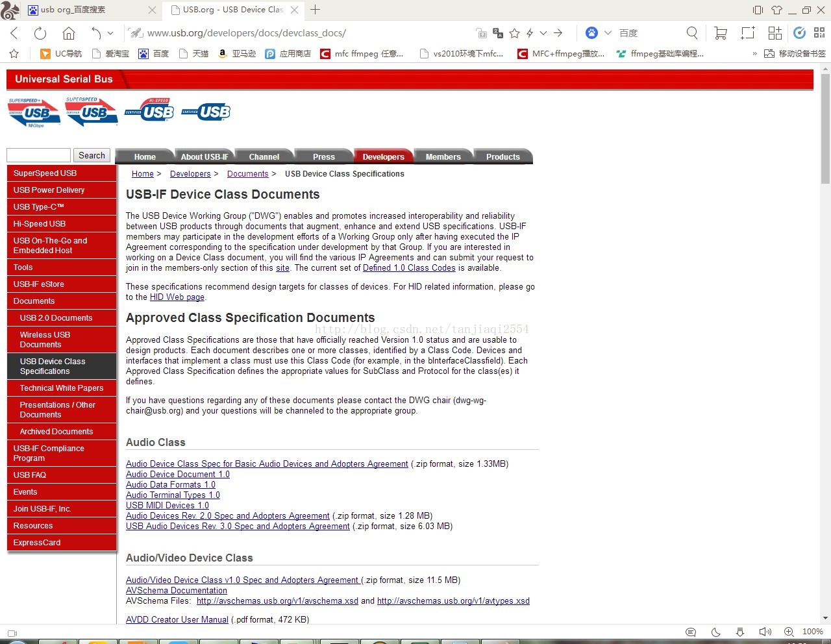Click the zoom magnifier plus icon in status bar

pos(789,632)
